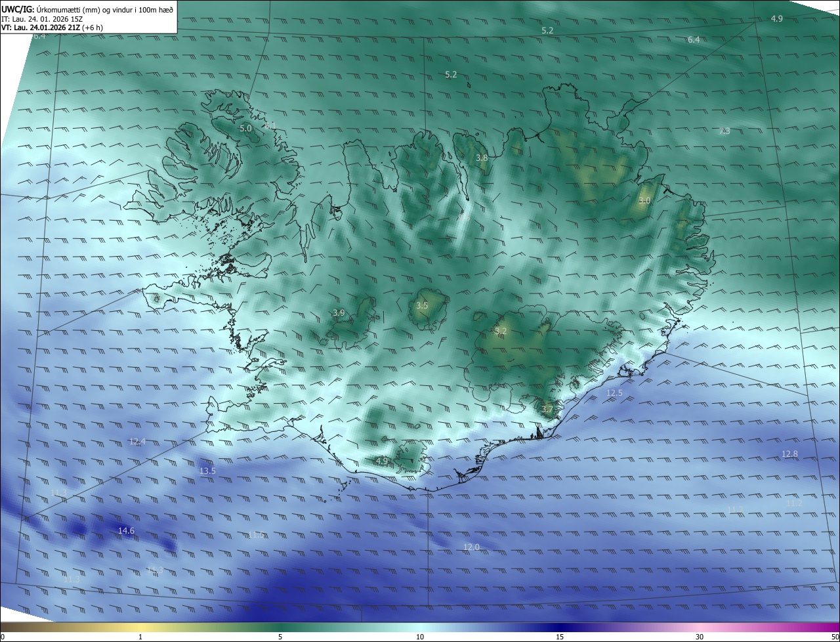Screen dimensions: 840x642
Task: Click the 12.5 precipitable water value
Action: 614,393
